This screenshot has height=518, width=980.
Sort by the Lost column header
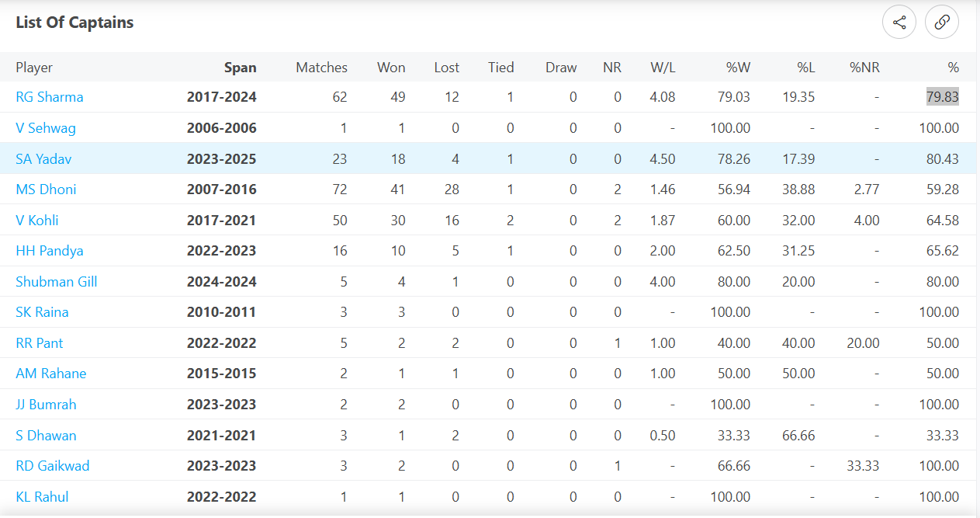(x=447, y=68)
